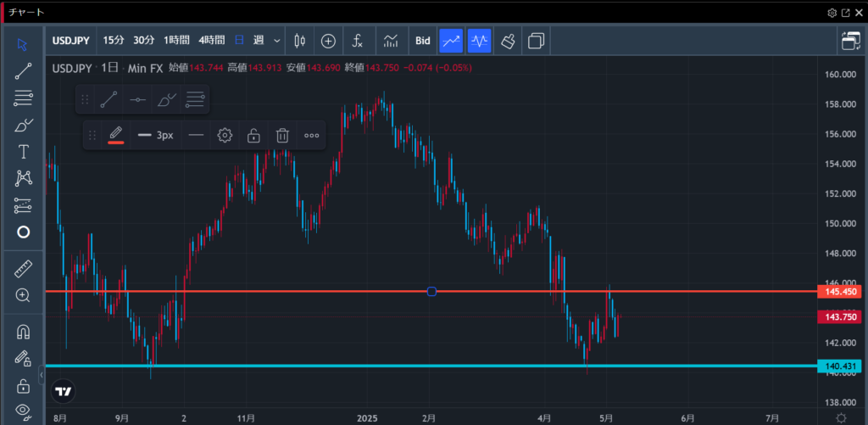Switch to the 4時間 timeframe
This screenshot has height=425, width=868.
[x=211, y=41]
